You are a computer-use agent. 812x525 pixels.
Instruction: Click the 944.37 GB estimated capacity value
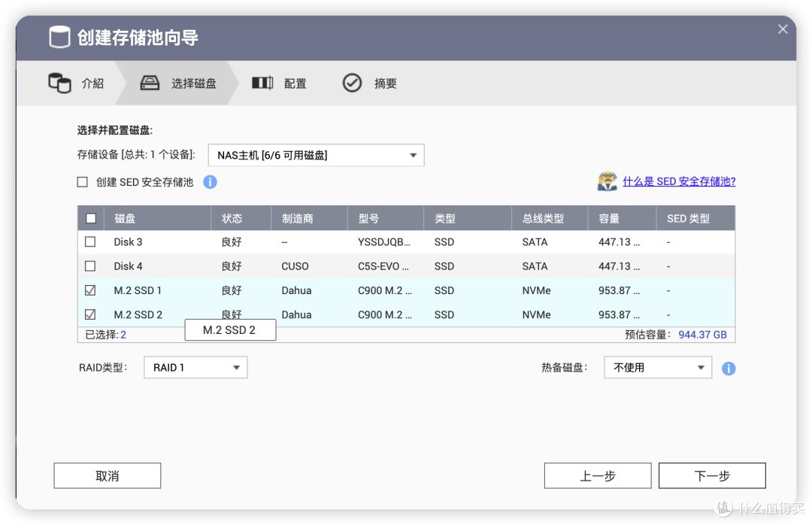703,335
